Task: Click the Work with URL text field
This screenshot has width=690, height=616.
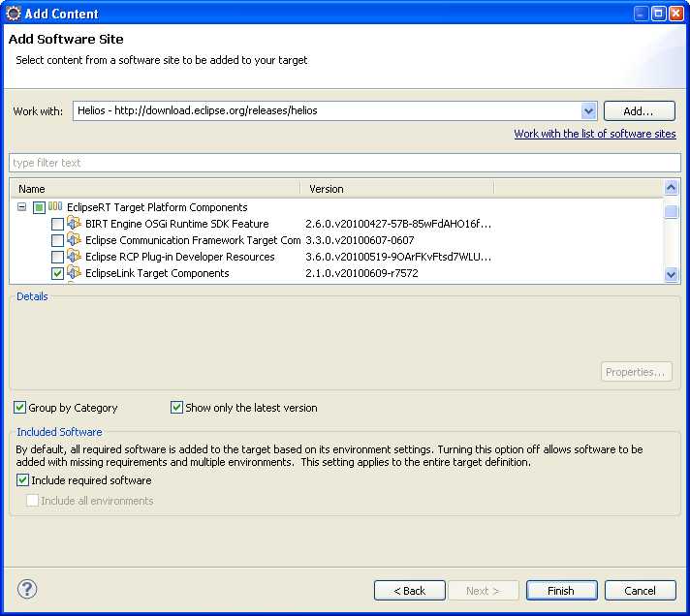Action: click(x=327, y=110)
